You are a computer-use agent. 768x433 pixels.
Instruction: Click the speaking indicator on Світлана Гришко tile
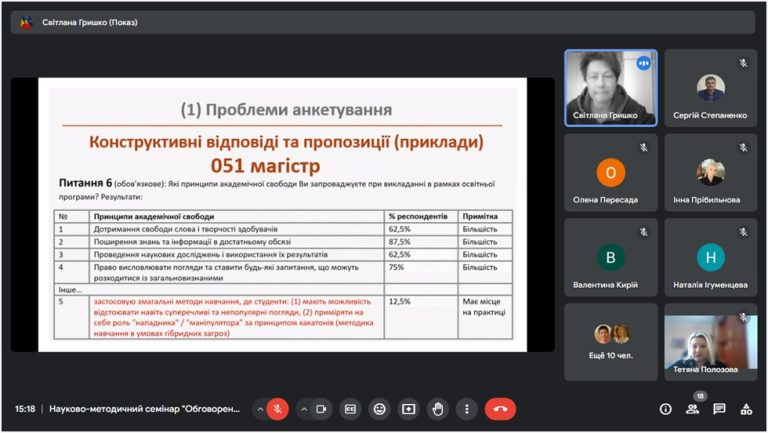[643, 63]
